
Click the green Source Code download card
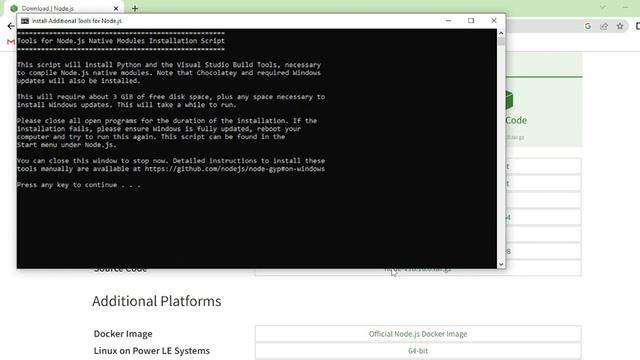[x=544, y=111]
